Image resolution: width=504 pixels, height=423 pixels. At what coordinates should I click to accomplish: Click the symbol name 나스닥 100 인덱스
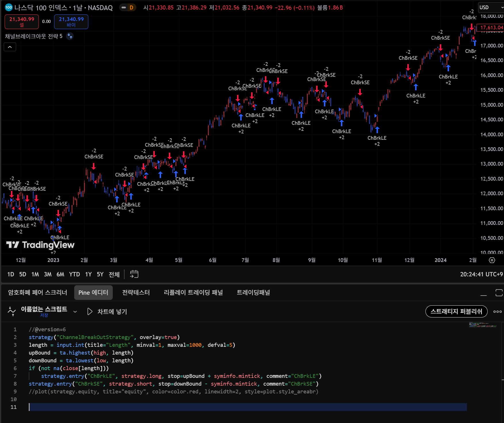coord(41,8)
